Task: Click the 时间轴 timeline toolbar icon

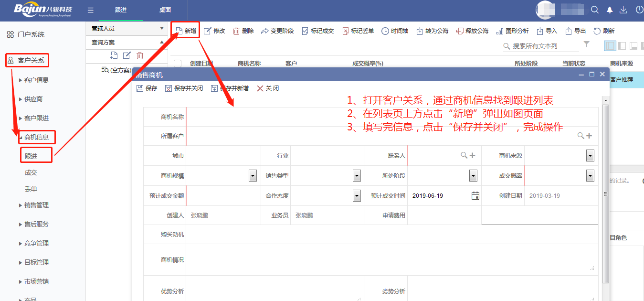Action: (385, 31)
